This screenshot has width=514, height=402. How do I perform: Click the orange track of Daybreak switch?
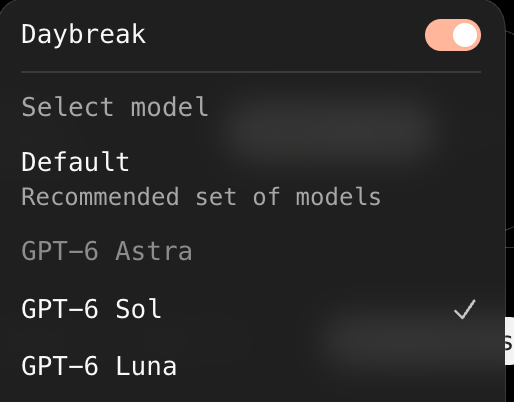(x=438, y=35)
